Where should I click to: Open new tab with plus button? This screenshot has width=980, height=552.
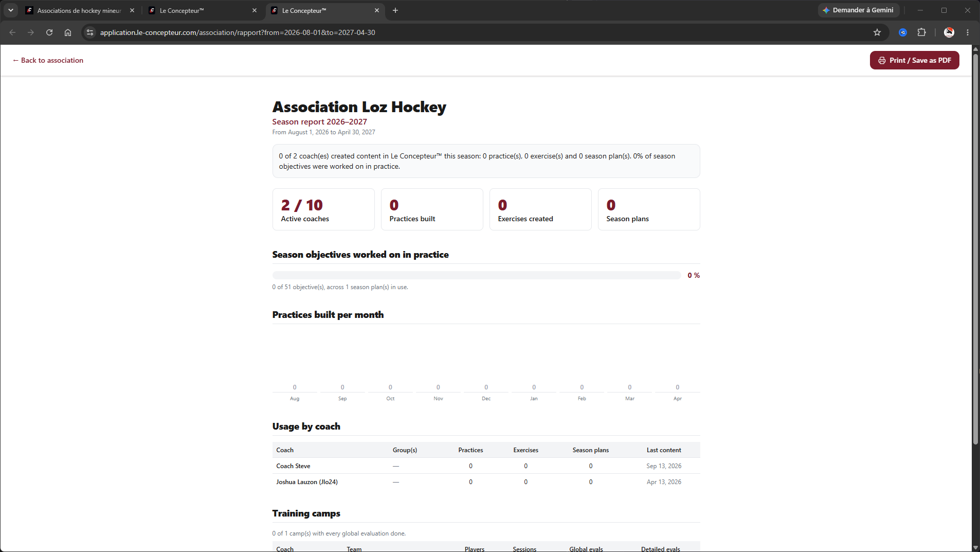click(395, 10)
